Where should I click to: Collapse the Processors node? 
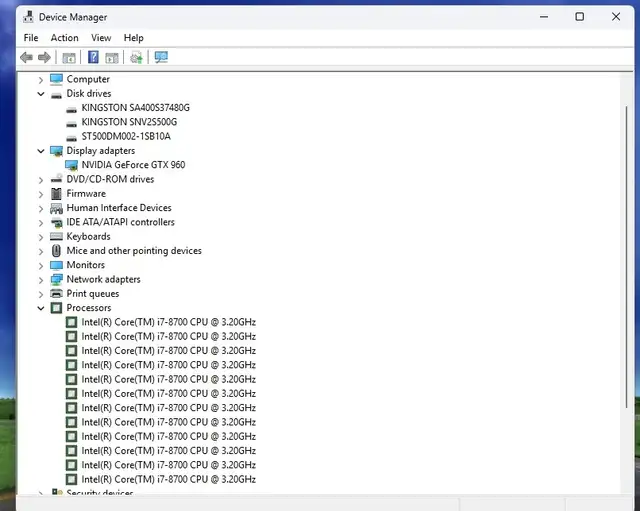pos(41,308)
